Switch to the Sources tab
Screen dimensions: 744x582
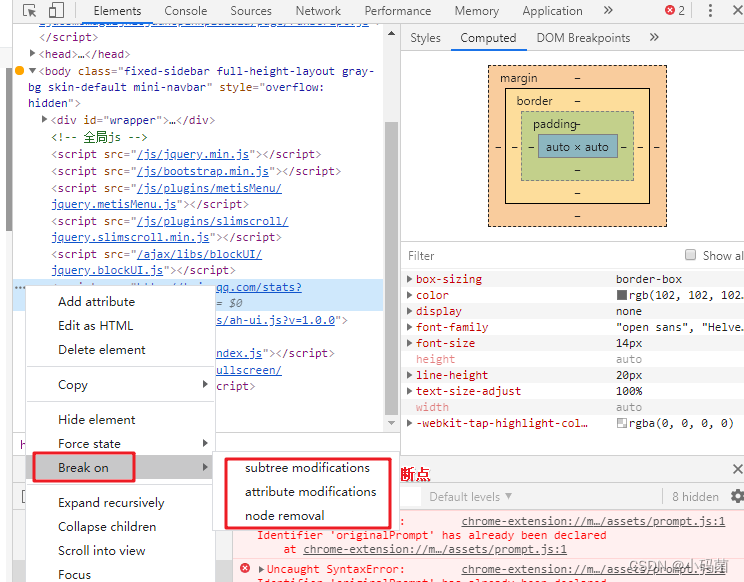251,10
